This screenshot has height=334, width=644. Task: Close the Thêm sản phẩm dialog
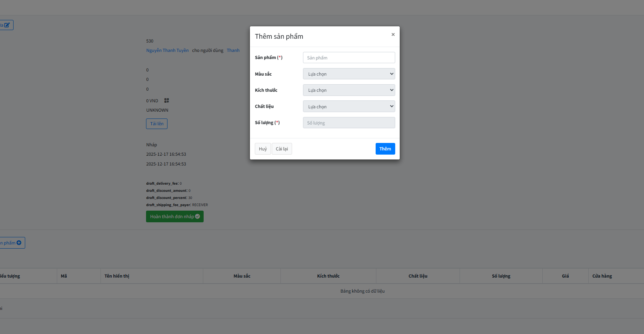pos(393,35)
